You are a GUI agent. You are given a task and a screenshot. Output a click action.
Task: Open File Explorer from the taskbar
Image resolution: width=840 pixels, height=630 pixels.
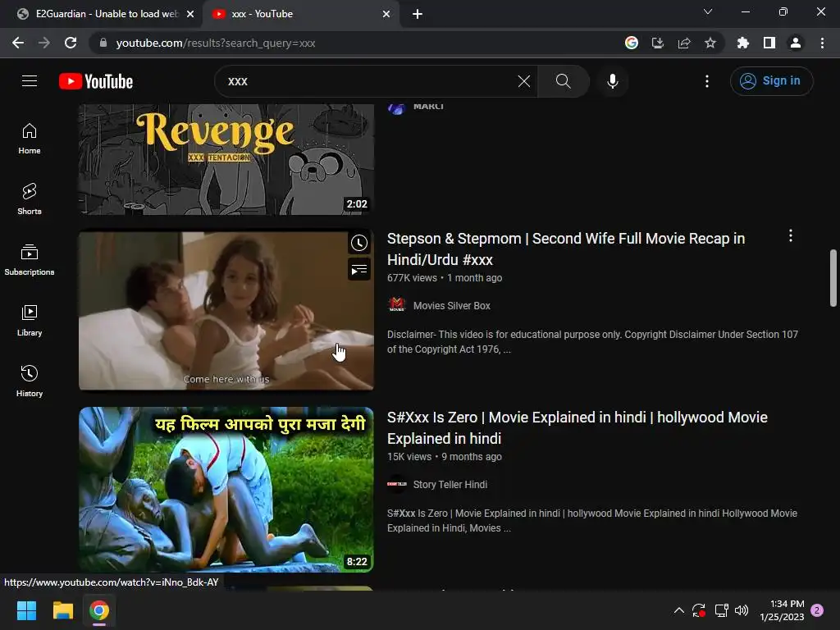[x=62, y=610]
